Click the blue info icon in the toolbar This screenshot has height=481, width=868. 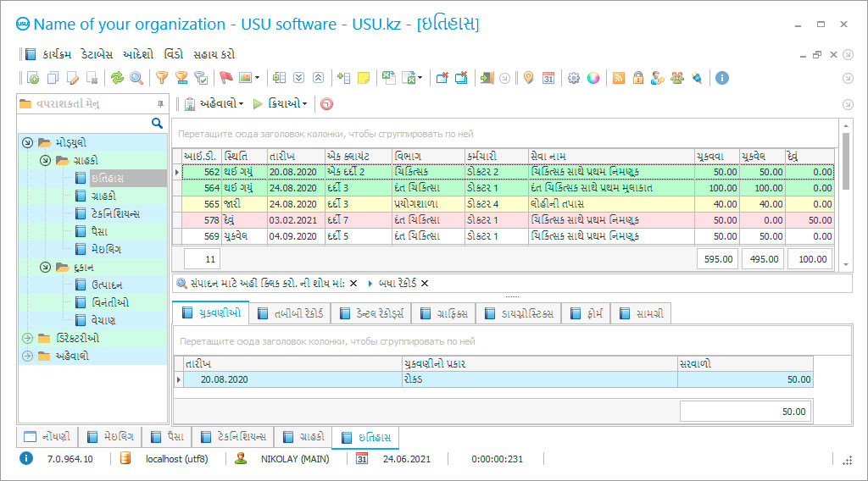pos(722,78)
